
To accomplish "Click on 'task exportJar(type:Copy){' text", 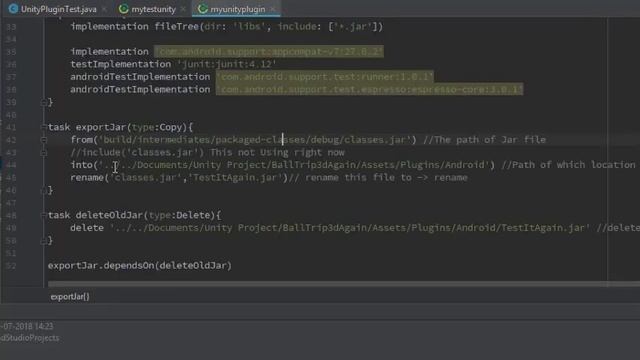I will point(120,127).
